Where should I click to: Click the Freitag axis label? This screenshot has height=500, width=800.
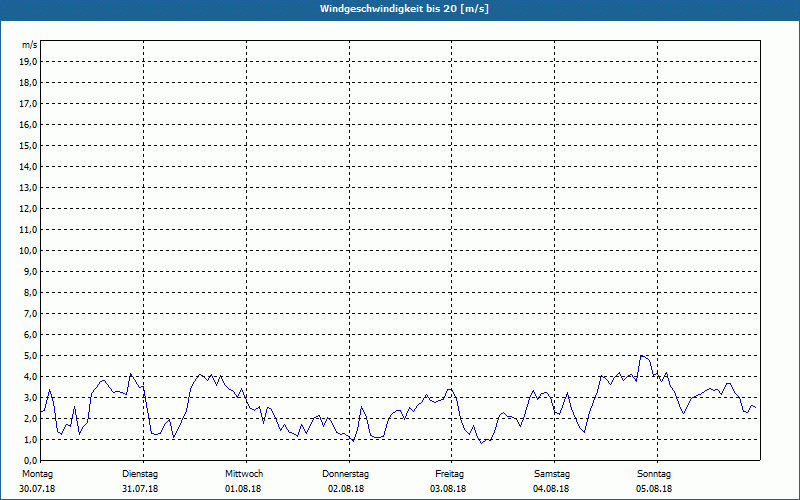pos(449,474)
